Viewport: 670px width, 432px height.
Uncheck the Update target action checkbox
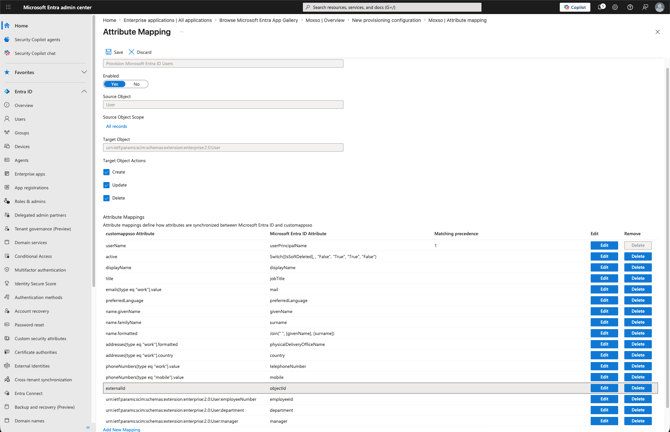(106, 185)
